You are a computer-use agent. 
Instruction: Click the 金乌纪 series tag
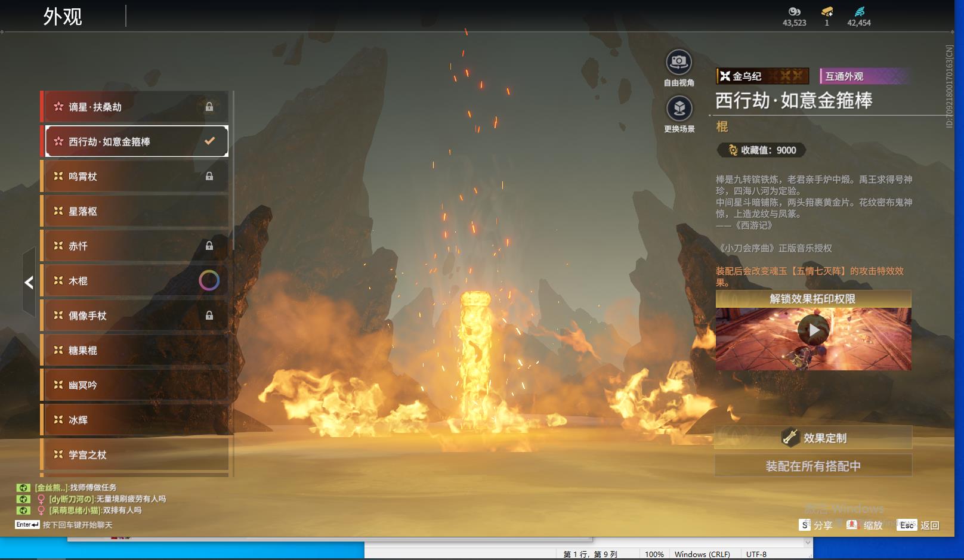point(762,76)
